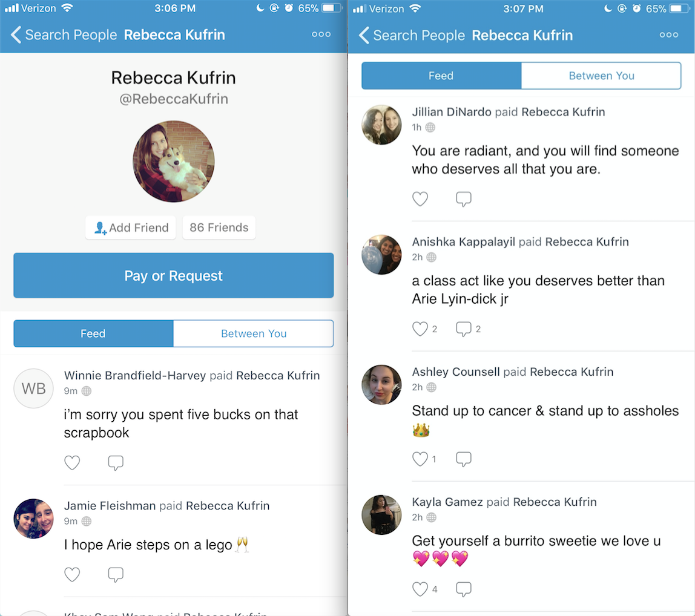Comment on Kayla Gamez's burrito post

pos(464,589)
